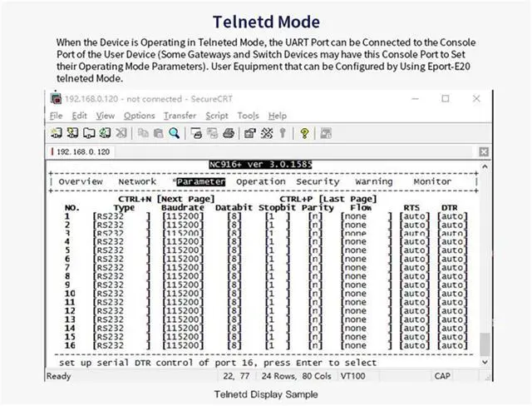Click port 14 Flow none value
Image resolution: width=532 pixels, height=406 pixels.
[366, 329]
